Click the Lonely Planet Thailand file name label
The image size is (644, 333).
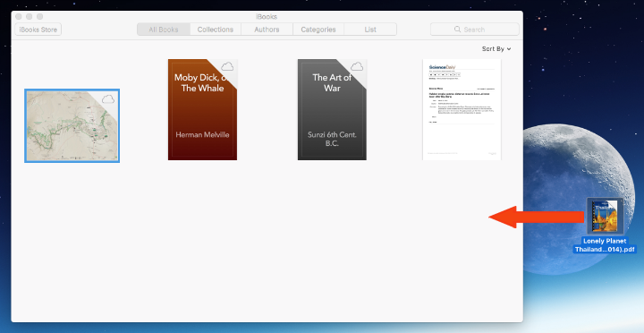coord(605,245)
